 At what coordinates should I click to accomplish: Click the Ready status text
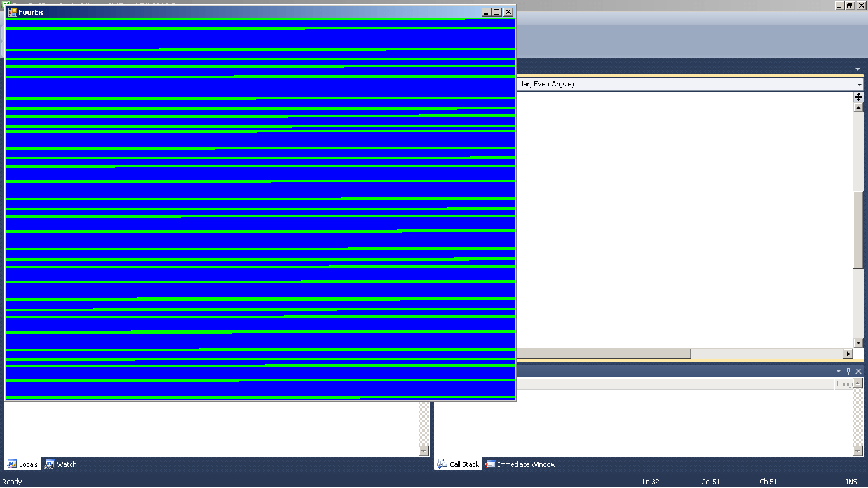click(x=12, y=482)
